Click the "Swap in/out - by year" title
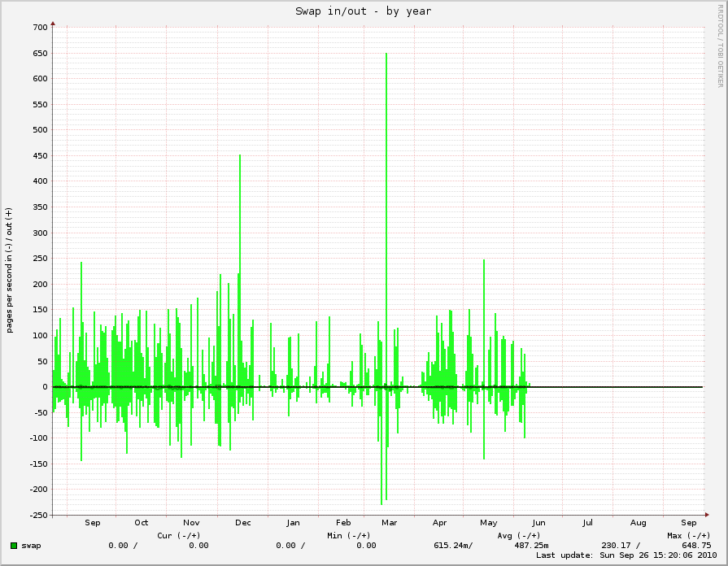728x566 pixels. click(x=363, y=11)
